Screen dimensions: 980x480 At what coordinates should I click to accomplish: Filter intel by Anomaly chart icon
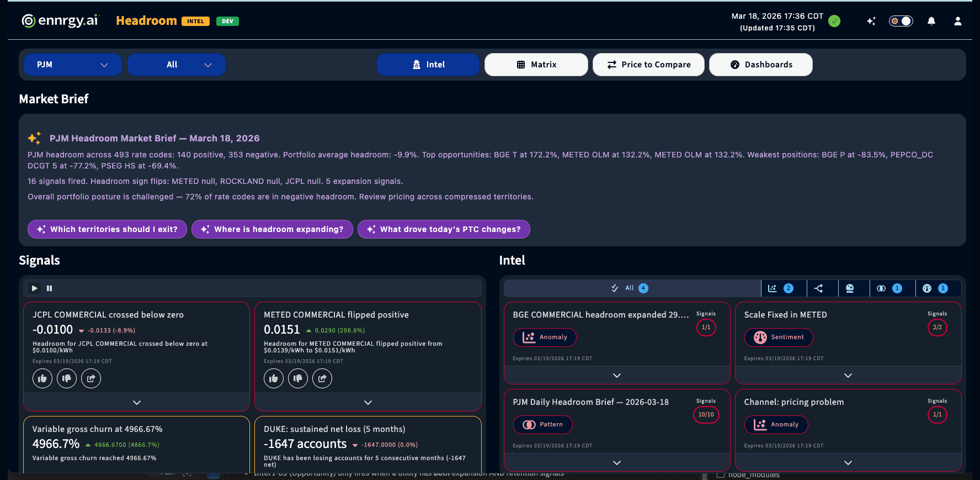click(784, 288)
